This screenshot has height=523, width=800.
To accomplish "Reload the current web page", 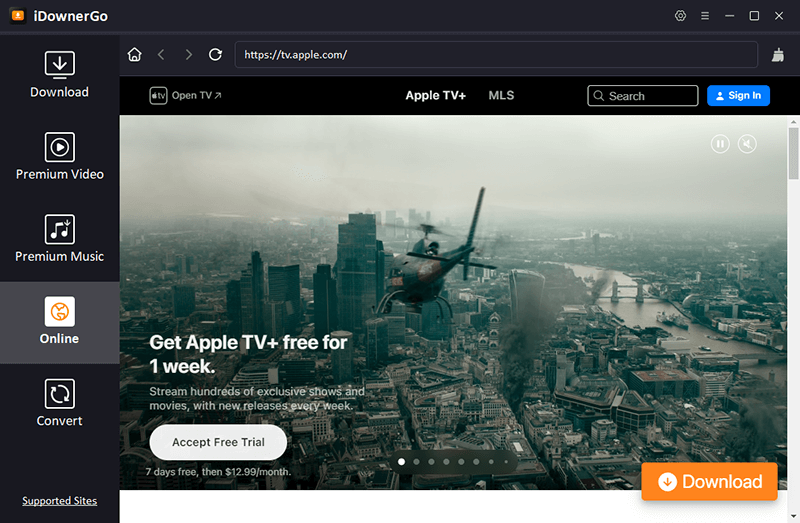I will [x=215, y=55].
